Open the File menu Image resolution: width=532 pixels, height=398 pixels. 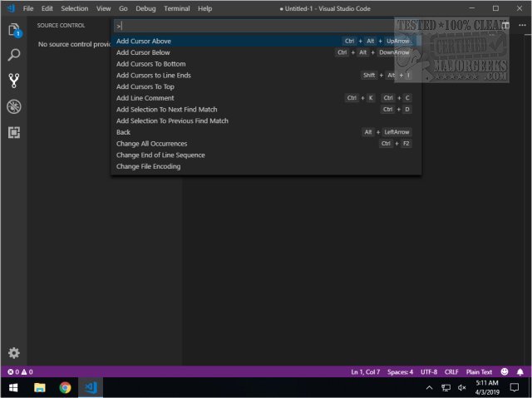pos(28,8)
